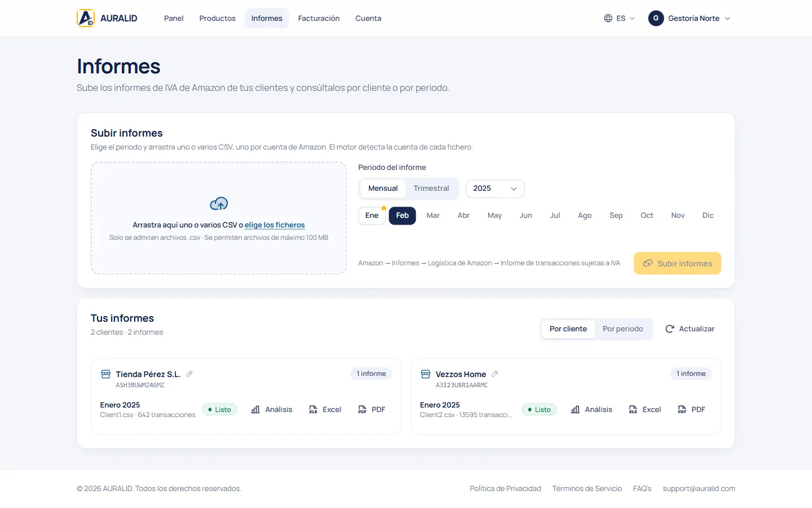812x508 pixels.
Task: Click 'Tienda Pérez S.L.' client name
Action: (148, 374)
